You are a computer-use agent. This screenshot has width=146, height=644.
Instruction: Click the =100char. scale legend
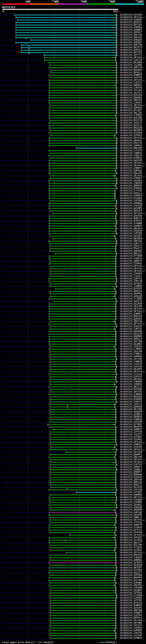click(x=109, y=642)
